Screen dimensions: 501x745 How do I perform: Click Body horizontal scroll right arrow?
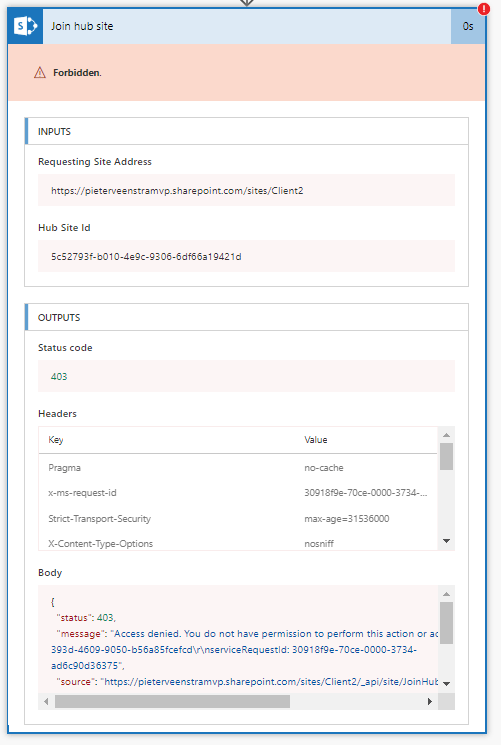430,702
